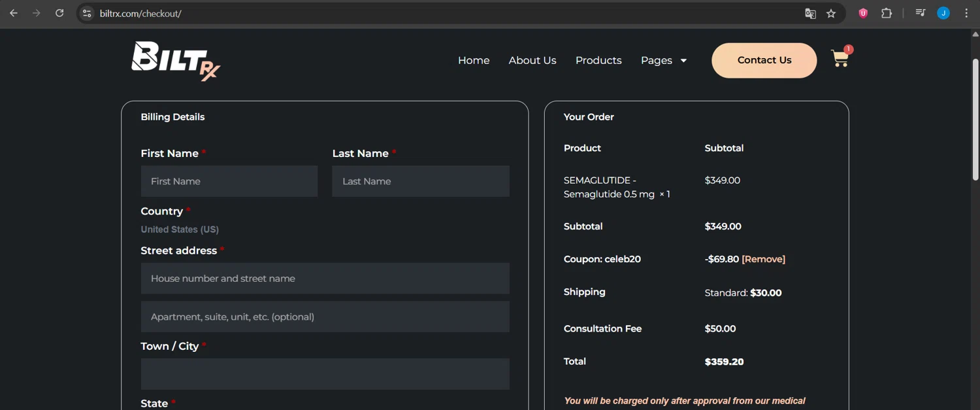The image size is (980, 410).
Task: Click the address bar URL
Action: point(140,13)
